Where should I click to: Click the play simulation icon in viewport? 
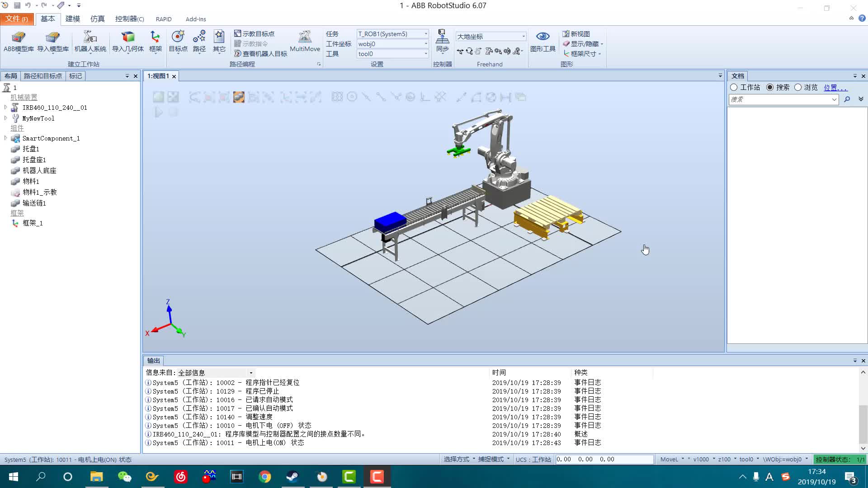click(x=159, y=112)
